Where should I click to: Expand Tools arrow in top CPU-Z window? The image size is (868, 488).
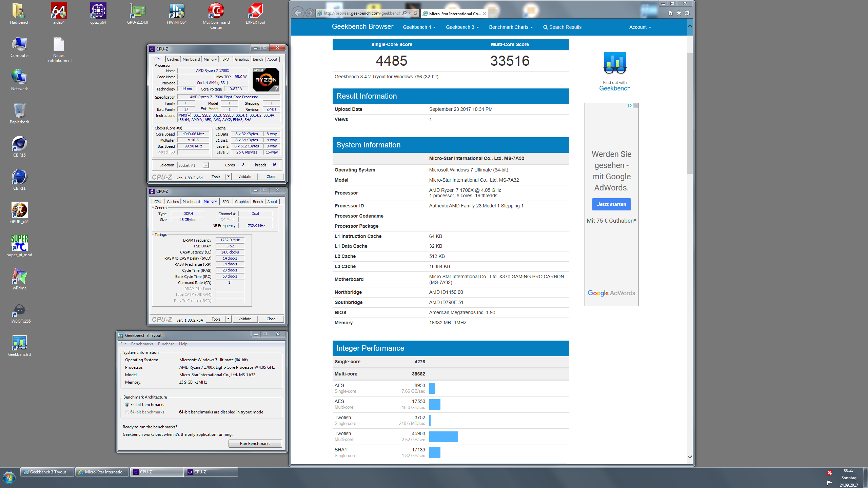(x=228, y=177)
